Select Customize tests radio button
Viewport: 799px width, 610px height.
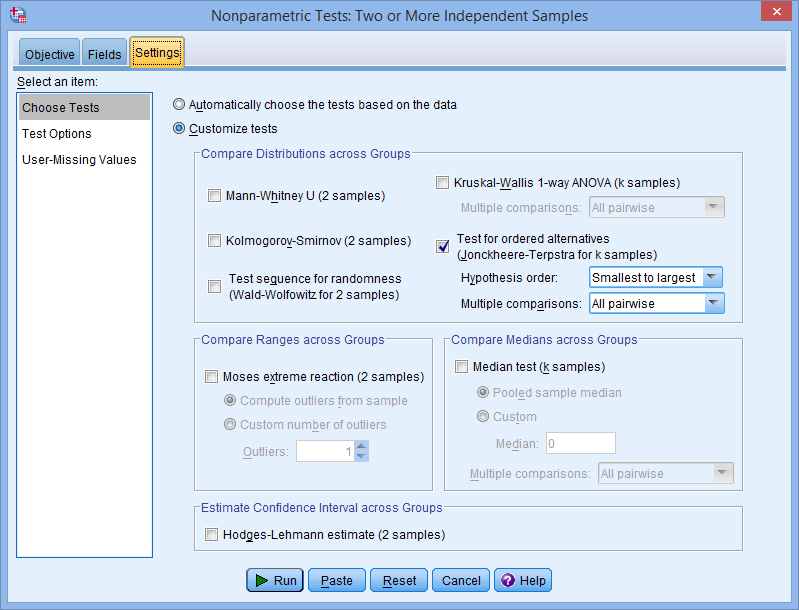click(179, 128)
